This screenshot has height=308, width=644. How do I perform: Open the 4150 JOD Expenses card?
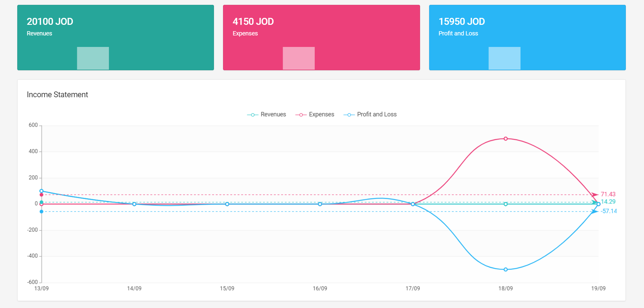click(321, 27)
